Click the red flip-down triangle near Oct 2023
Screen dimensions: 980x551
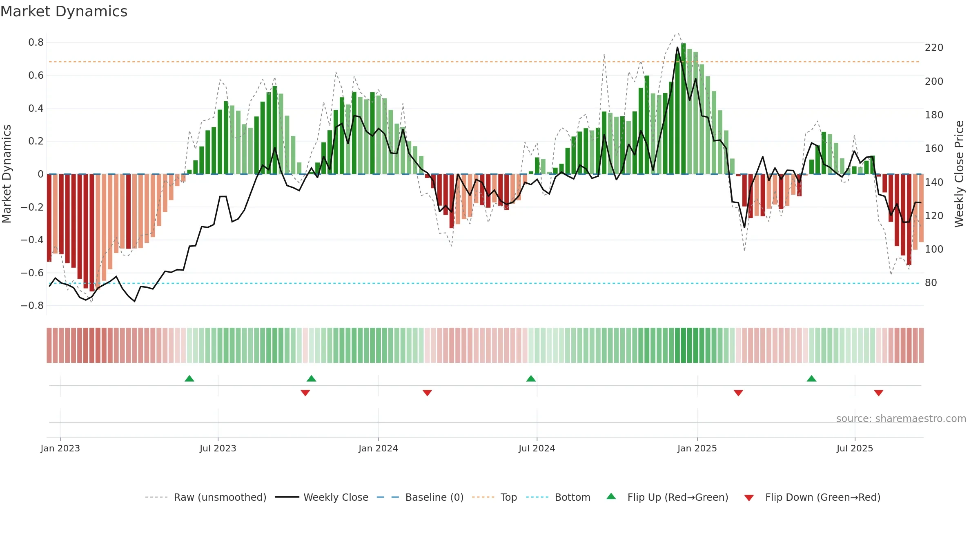(x=305, y=393)
